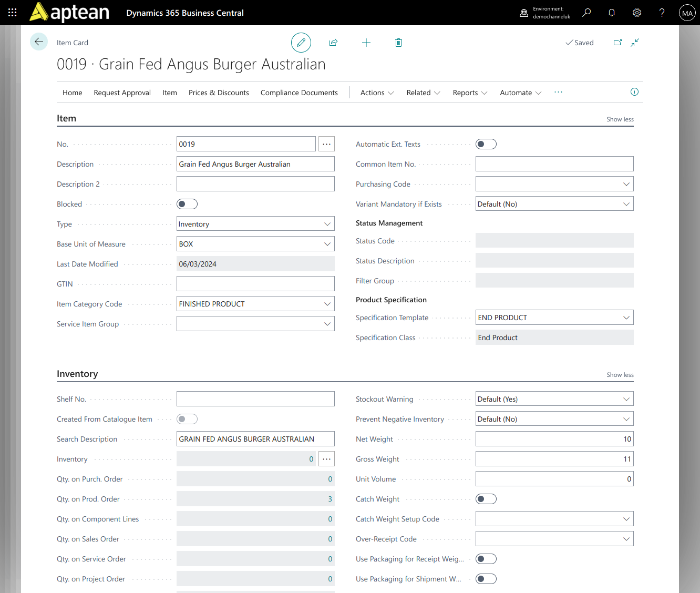Click the pencil edit icon
Screen dimensions: 700x593
(x=301, y=43)
